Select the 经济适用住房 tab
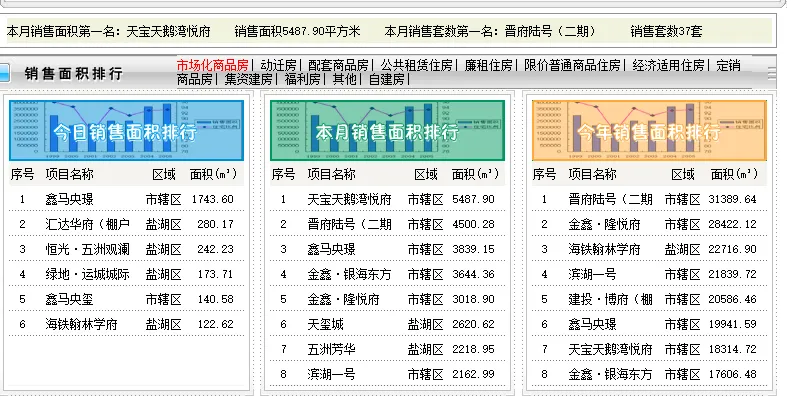Image resolution: width=791 pixels, height=405 pixels. point(668,65)
